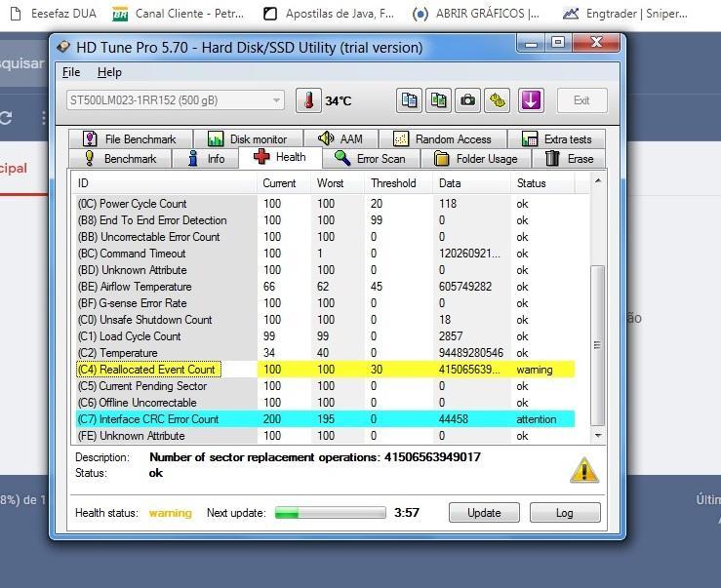721x588 pixels.
Task: Select the Power Cycle Count row
Action: coord(325,204)
